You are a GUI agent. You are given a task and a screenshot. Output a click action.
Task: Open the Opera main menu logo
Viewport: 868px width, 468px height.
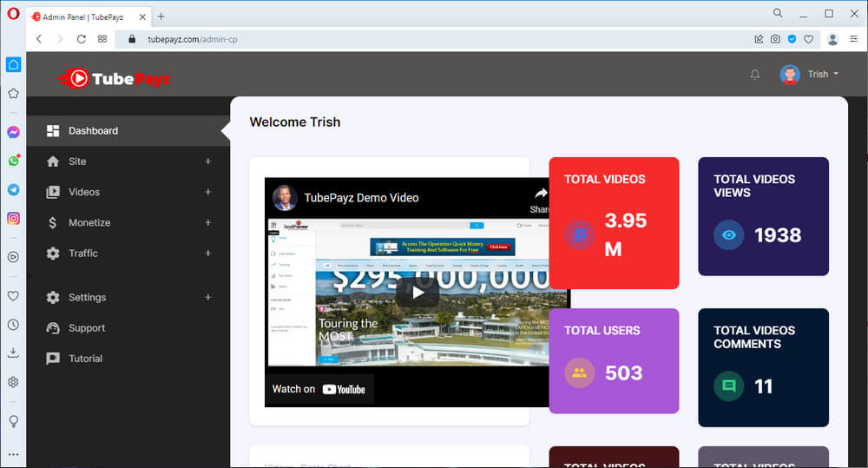point(13,13)
